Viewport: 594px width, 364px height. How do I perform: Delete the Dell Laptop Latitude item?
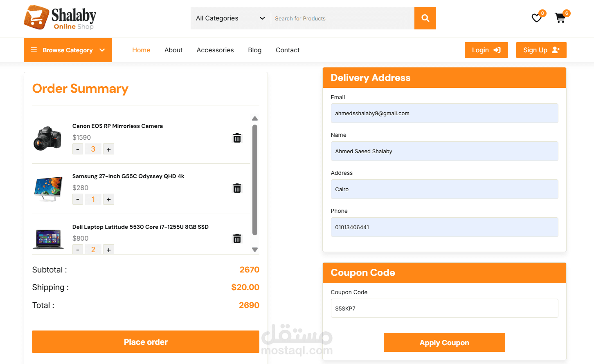coord(237,239)
